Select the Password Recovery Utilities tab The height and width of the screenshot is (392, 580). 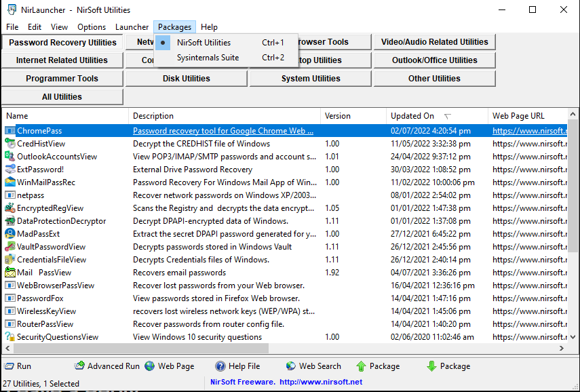(62, 43)
